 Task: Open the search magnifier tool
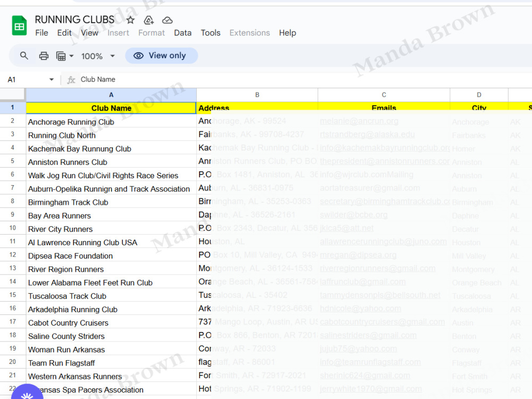point(24,56)
